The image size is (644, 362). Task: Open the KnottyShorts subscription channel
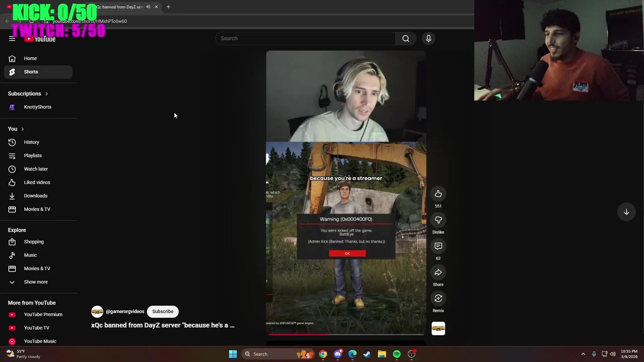(x=38, y=107)
